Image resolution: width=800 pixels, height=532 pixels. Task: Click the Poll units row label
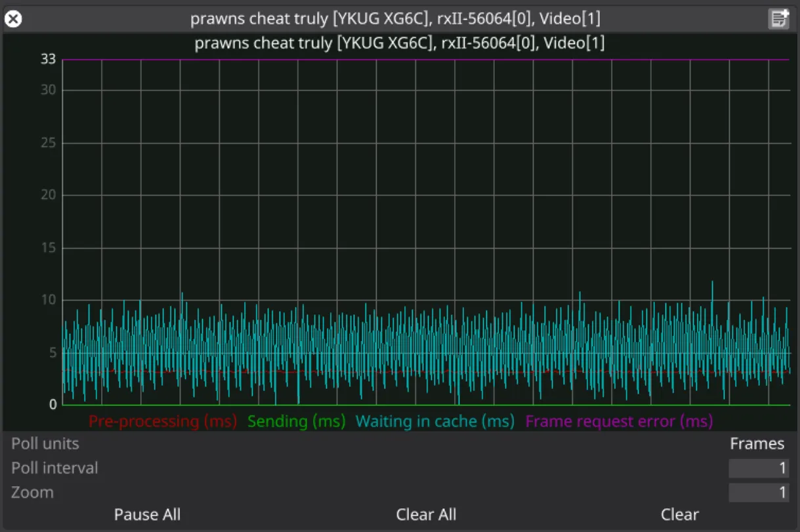point(45,443)
